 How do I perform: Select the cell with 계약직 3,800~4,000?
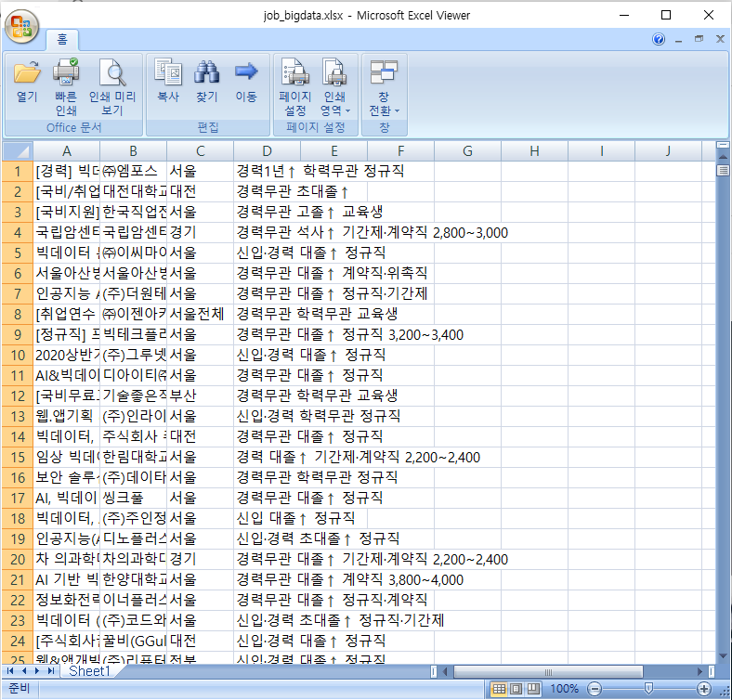267,580
